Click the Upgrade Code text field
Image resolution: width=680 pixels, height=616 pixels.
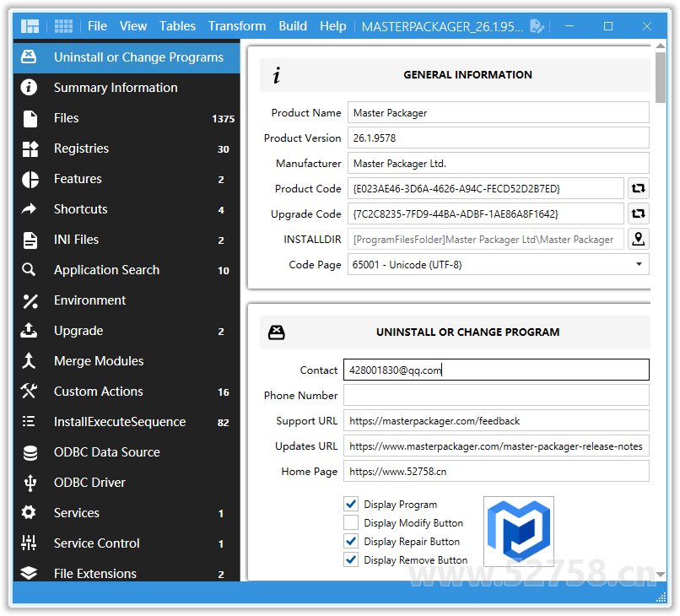coord(486,213)
